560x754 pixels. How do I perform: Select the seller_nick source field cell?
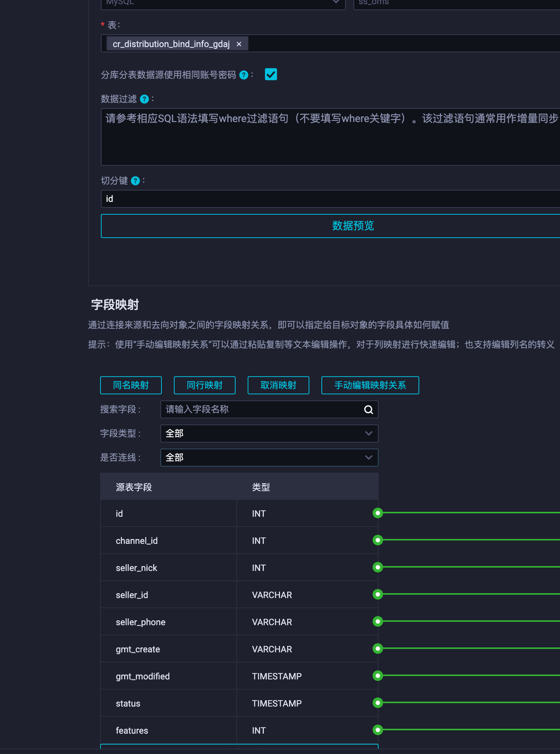click(x=169, y=568)
